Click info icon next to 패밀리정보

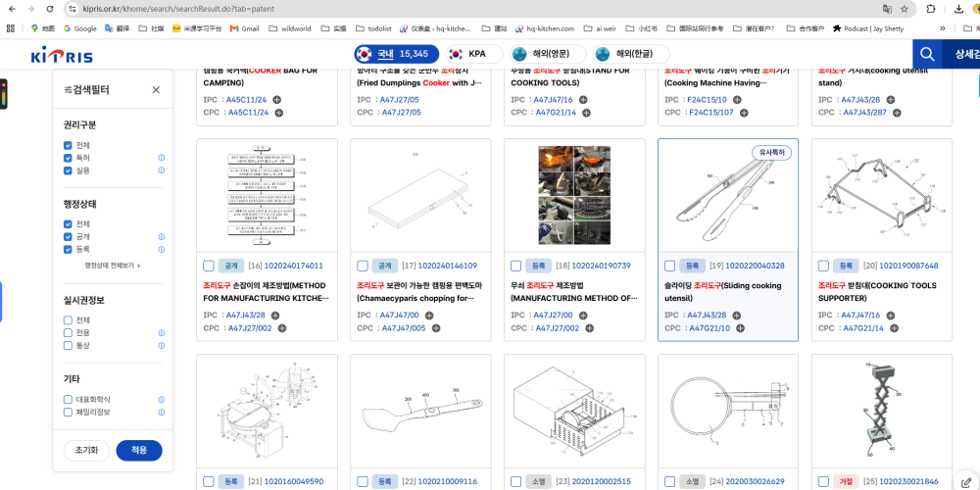click(162, 412)
